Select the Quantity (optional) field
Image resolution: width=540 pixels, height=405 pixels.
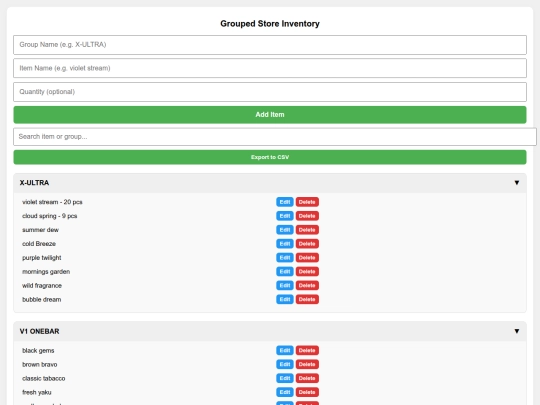[270, 92]
